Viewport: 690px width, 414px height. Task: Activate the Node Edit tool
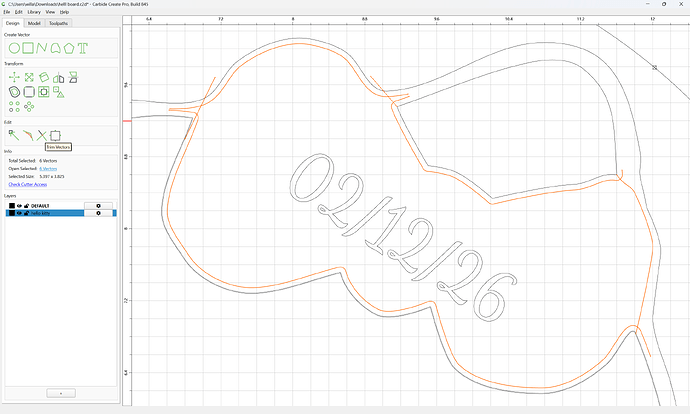tap(14, 135)
